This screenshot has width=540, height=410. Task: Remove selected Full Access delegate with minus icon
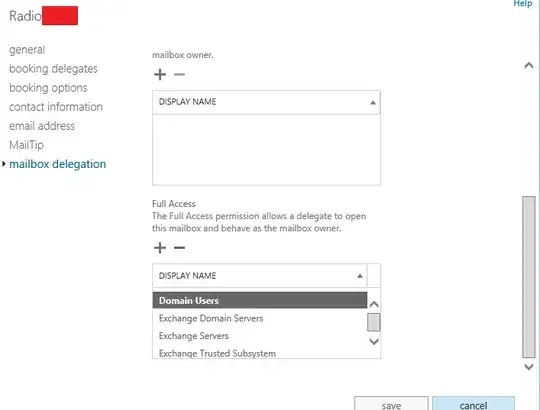[x=179, y=248]
